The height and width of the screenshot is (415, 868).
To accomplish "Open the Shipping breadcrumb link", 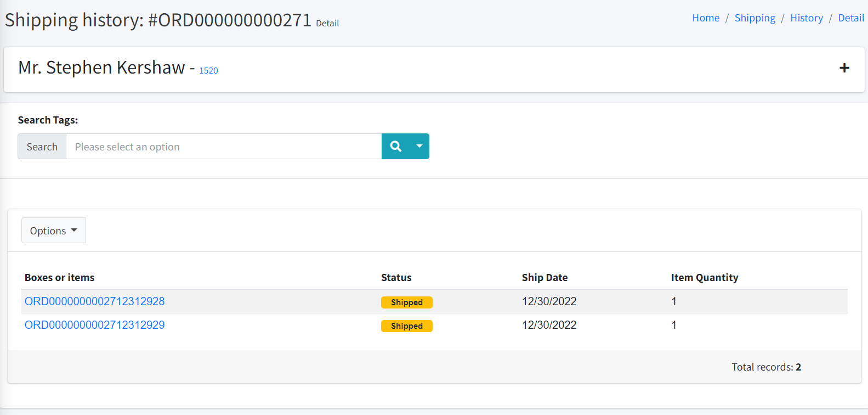I will pyautogui.click(x=754, y=18).
